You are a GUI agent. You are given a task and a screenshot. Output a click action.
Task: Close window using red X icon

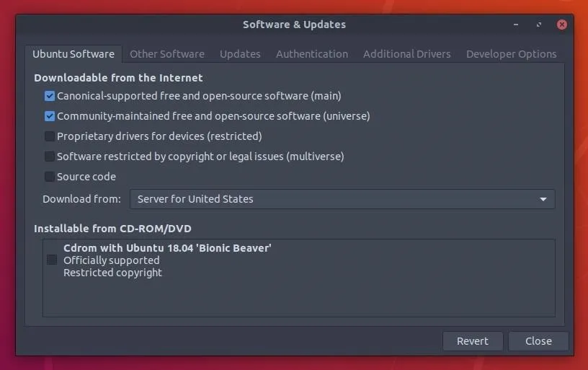coord(562,25)
